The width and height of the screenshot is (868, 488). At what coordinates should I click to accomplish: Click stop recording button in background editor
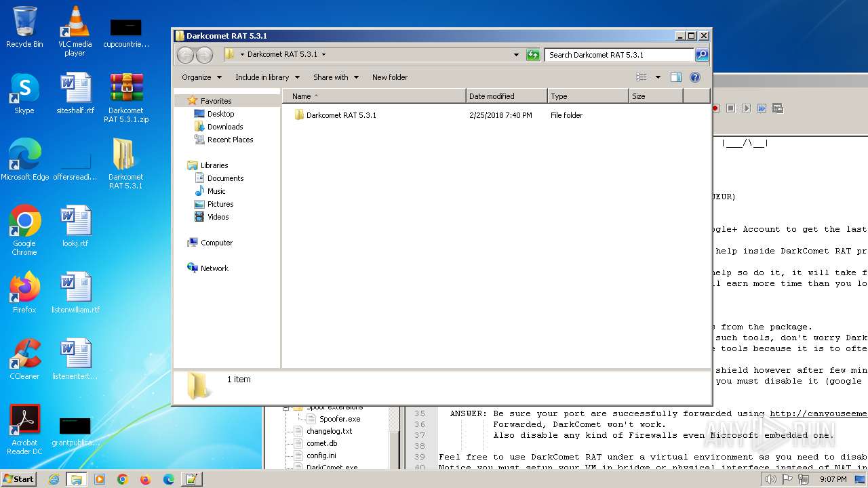tap(731, 108)
